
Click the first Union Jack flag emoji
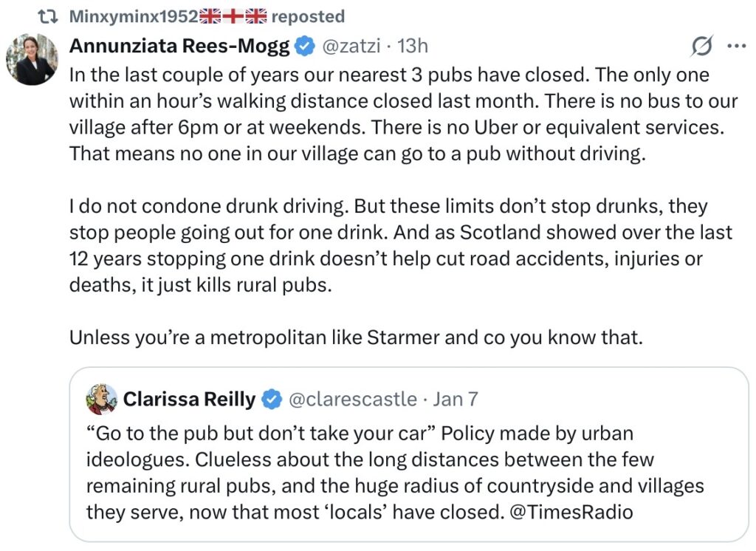(x=210, y=16)
